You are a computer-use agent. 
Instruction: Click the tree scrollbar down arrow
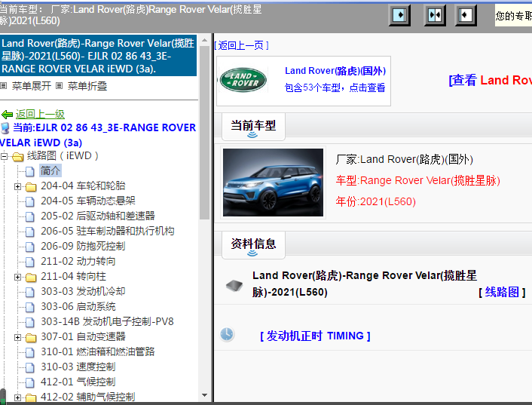point(204,395)
